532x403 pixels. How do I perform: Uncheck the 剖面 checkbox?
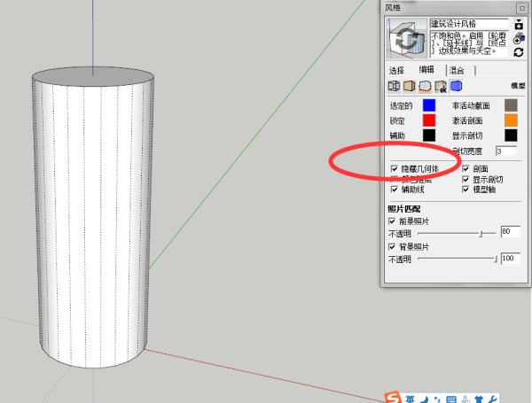(465, 168)
